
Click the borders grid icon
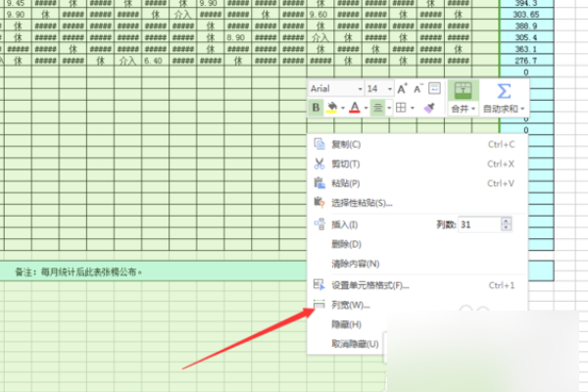401,108
